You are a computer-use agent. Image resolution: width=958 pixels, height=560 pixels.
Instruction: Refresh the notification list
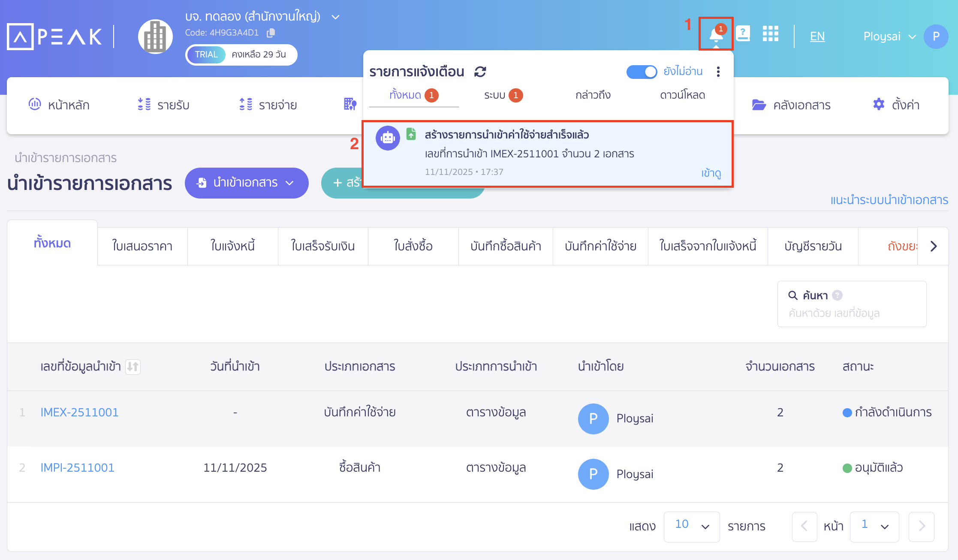click(480, 72)
